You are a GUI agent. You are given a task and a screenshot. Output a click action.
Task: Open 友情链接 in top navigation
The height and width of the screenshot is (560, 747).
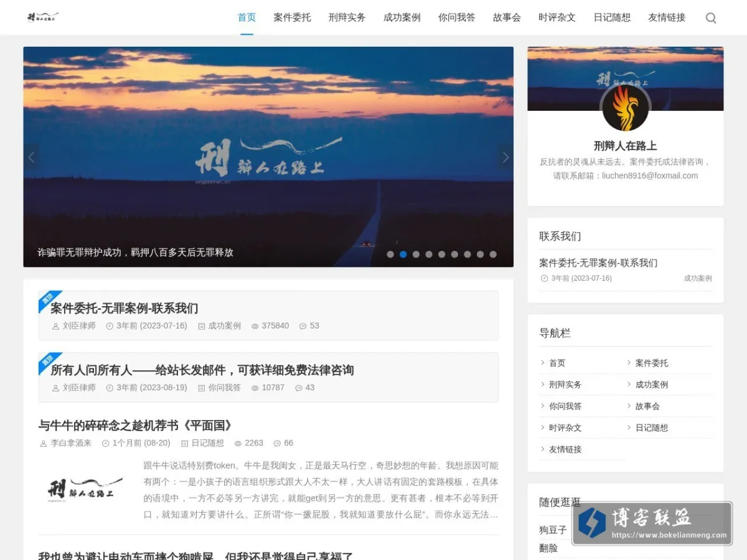(667, 17)
